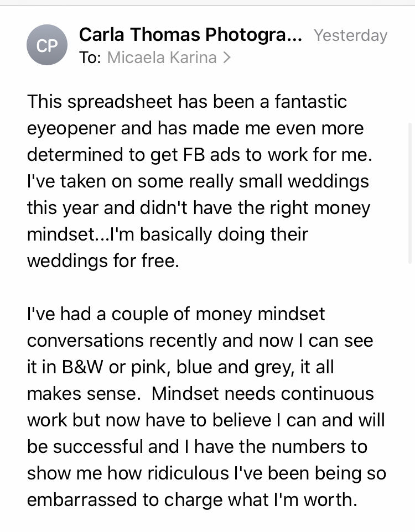Click on the word successful
This screenshot has width=415, height=532.
pos(98,446)
